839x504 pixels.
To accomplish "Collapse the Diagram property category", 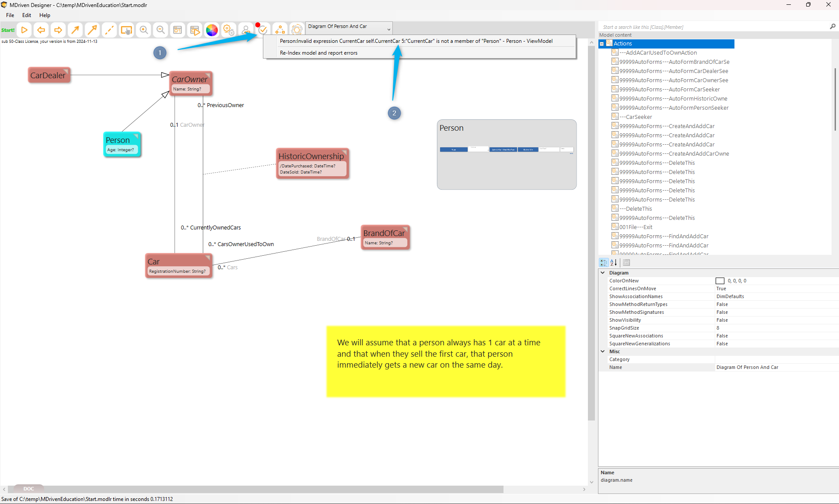I will point(603,273).
